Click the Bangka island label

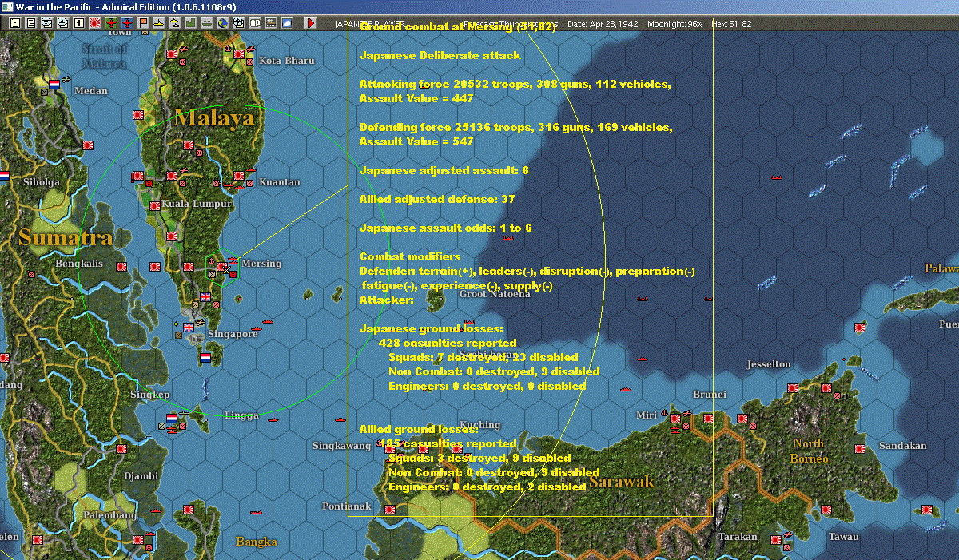pos(257,542)
